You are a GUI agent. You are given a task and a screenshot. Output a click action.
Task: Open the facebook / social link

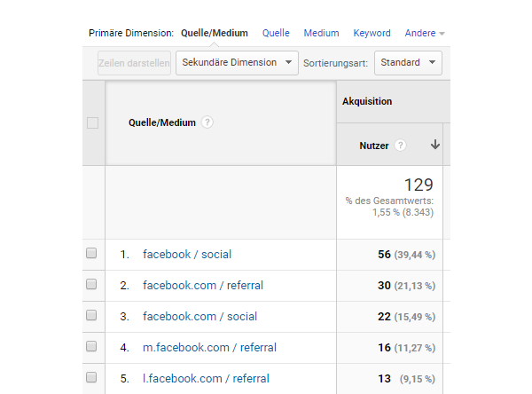[187, 255]
